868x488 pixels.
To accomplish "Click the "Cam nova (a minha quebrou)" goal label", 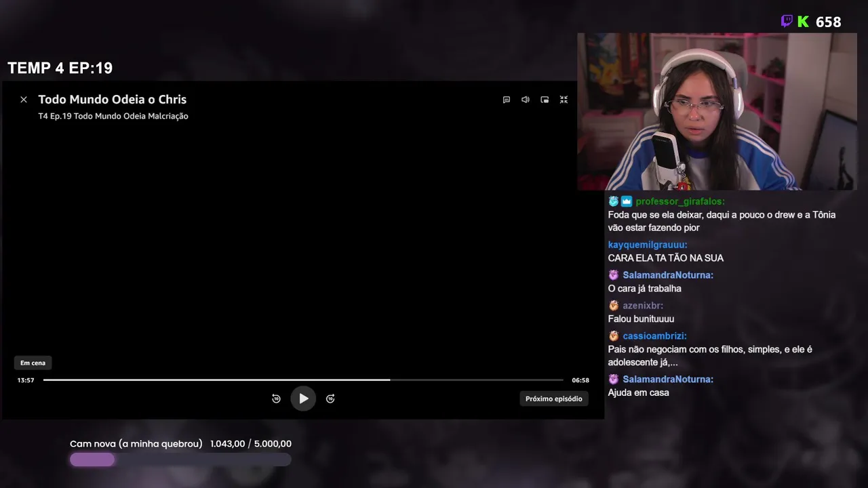I will 136,444.
